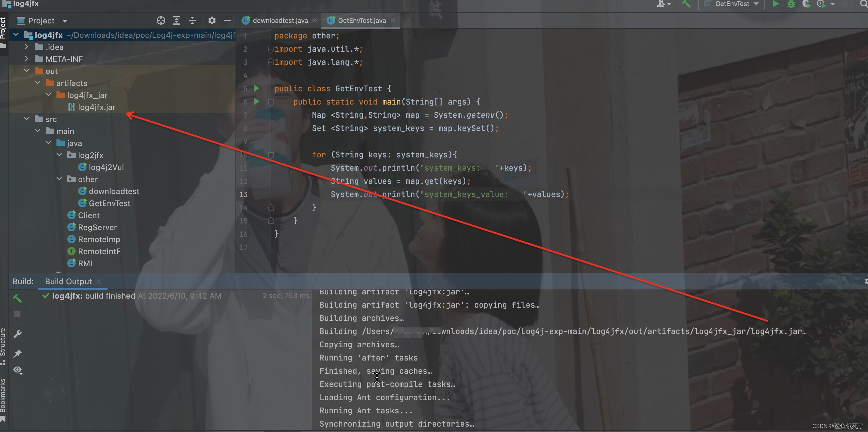Click the green Run button in top toolbar

[x=775, y=4]
